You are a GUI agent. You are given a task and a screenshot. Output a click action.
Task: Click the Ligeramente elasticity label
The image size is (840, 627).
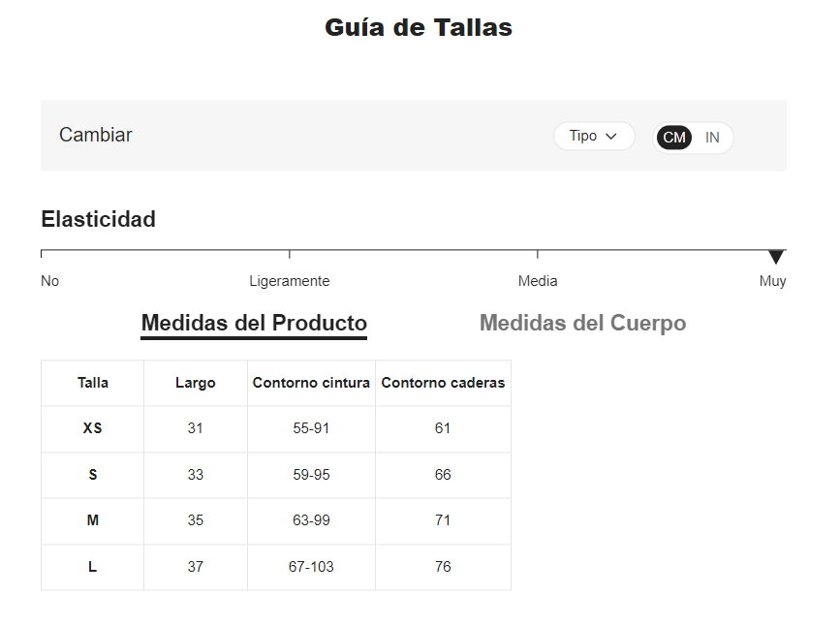coord(289,281)
